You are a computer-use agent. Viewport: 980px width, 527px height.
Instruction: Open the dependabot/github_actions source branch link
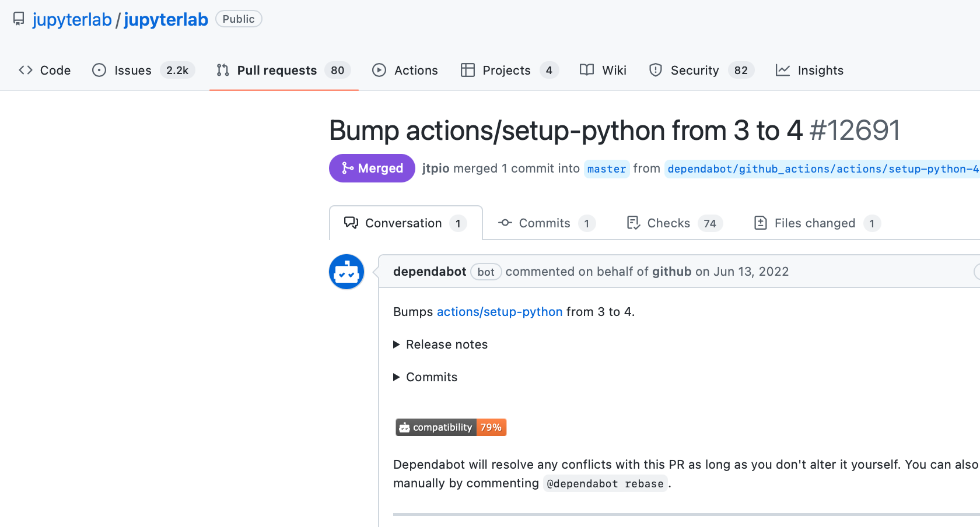[x=822, y=168]
